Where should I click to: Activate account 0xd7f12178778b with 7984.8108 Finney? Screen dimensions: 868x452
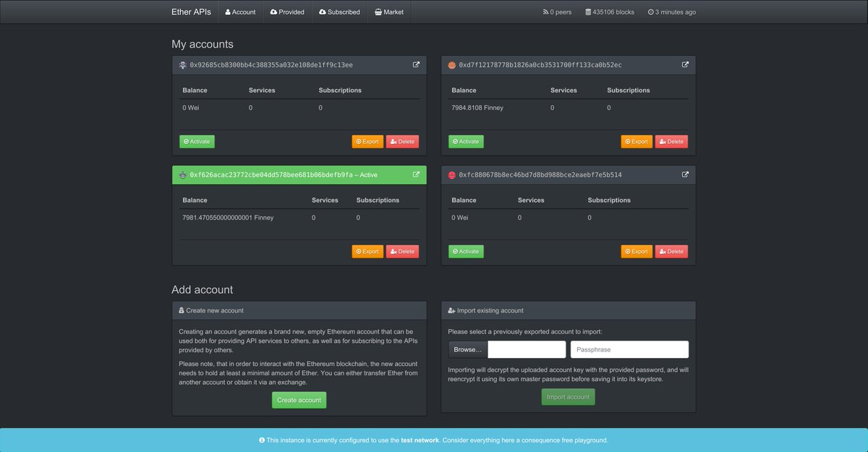click(466, 142)
